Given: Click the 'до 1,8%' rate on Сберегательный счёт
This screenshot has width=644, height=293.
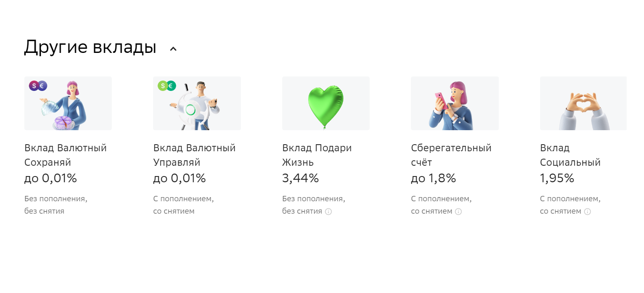Looking at the screenshot, I should click(x=433, y=178).
